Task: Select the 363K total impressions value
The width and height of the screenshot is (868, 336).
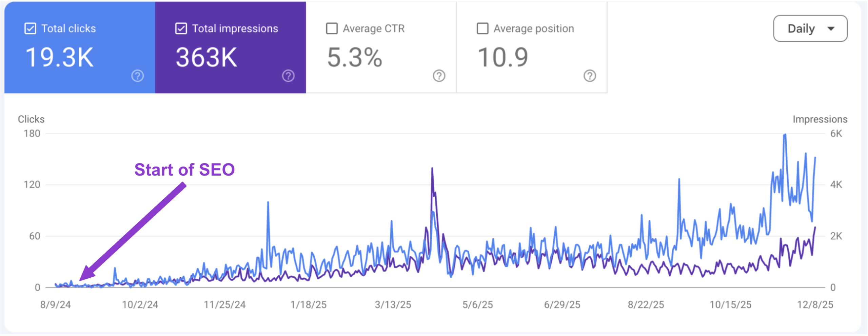Action: [x=206, y=57]
